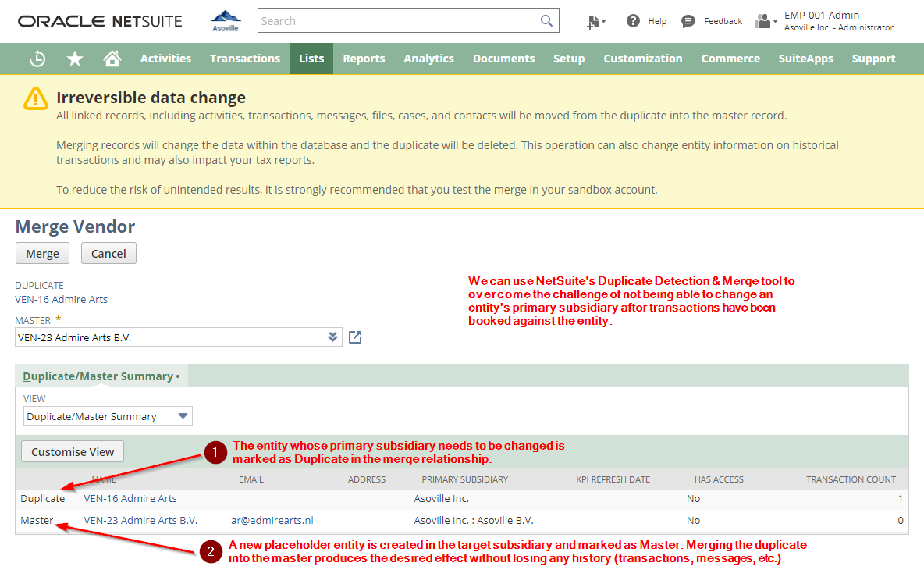
Task: Click the Asoville Inc. : Asoville B.V. cell
Action: [473, 521]
